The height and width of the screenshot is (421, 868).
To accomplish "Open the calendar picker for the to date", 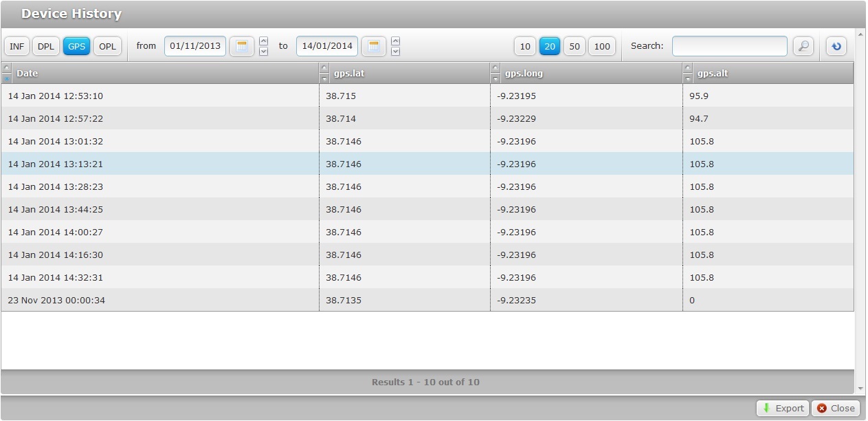I will tap(373, 46).
